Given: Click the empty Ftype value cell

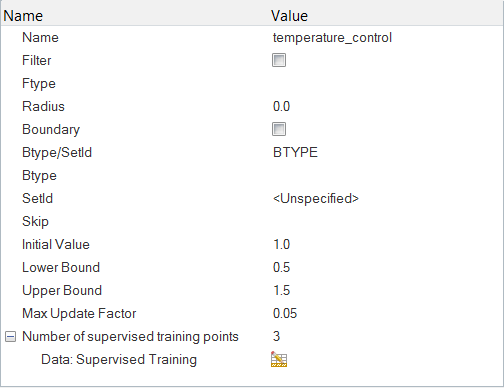Looking at the screenshot, I should point(387,83).
